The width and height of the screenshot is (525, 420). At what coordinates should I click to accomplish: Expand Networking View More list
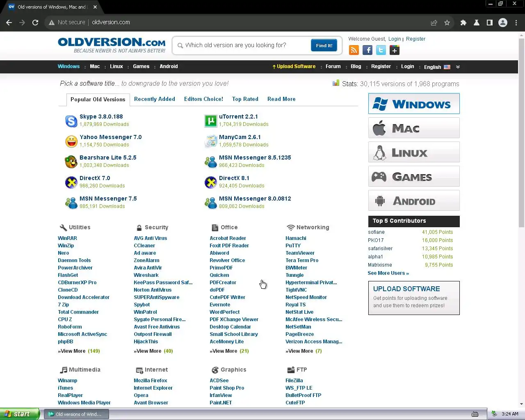pos(304,351)
